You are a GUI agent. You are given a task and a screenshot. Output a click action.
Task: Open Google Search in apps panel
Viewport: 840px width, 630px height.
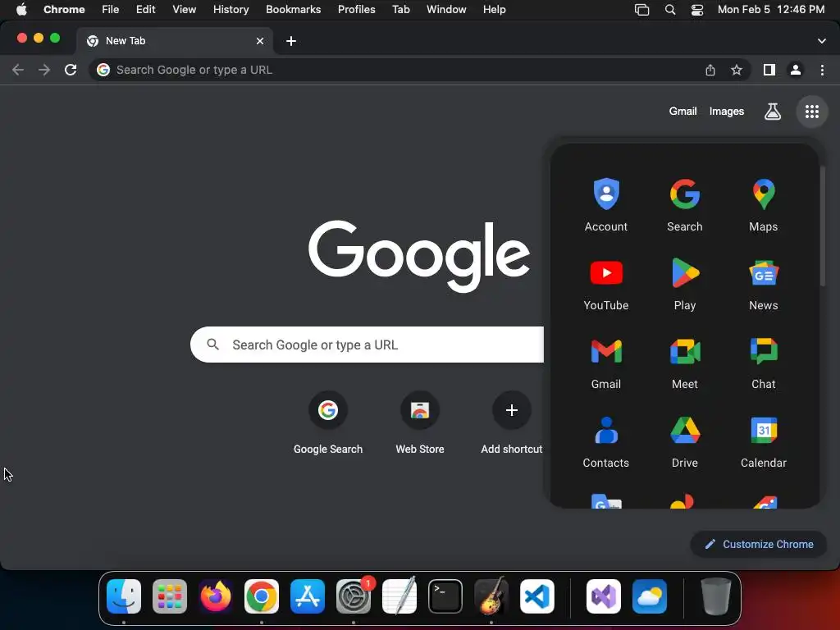tap(685, 205)
